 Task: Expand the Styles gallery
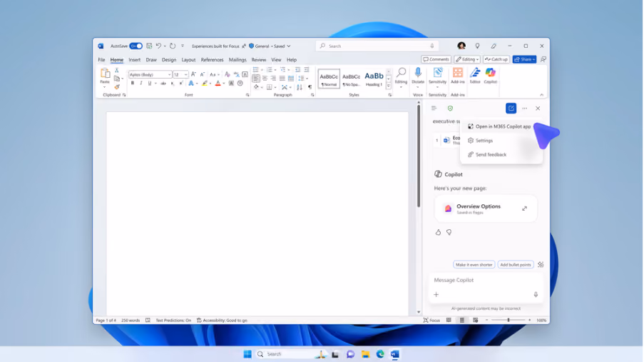tap(389, 86)
